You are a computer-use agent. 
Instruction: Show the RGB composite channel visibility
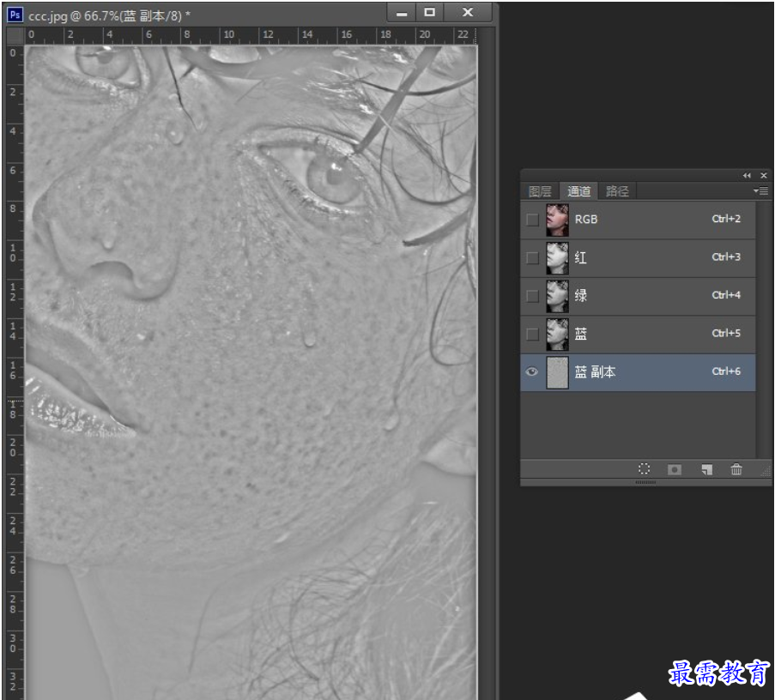[532, 220]
